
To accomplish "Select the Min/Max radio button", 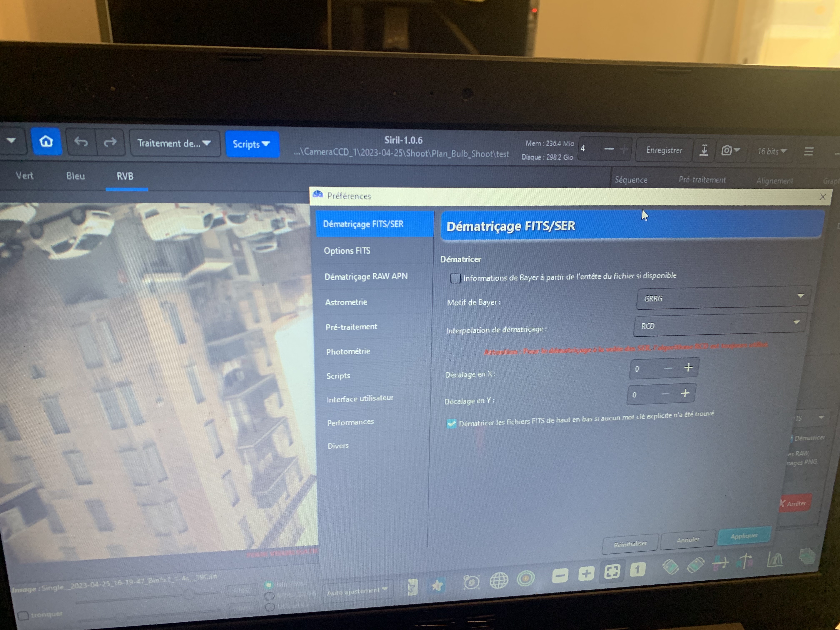I will pos(269,585).
